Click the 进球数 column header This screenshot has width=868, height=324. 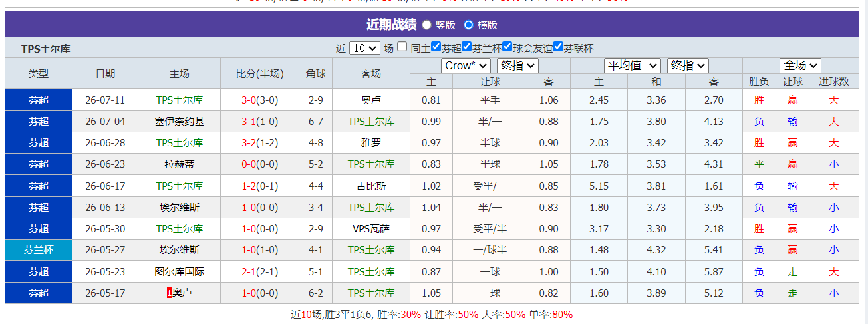(834, 82)
